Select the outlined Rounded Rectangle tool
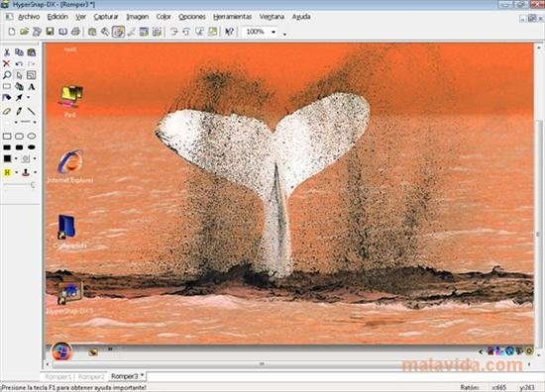545x392 pixels. pos(19,136)
